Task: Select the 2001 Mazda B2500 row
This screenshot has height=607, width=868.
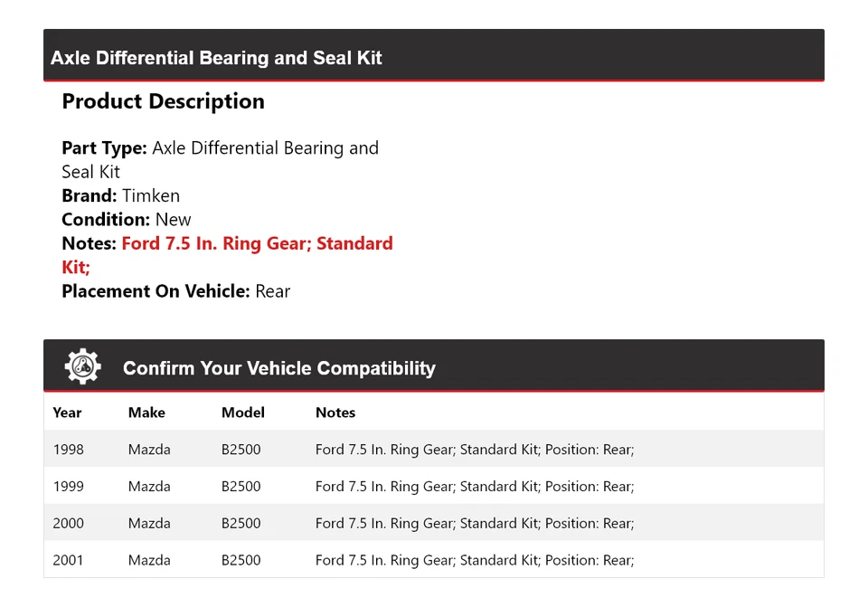Action: [433, 560]
